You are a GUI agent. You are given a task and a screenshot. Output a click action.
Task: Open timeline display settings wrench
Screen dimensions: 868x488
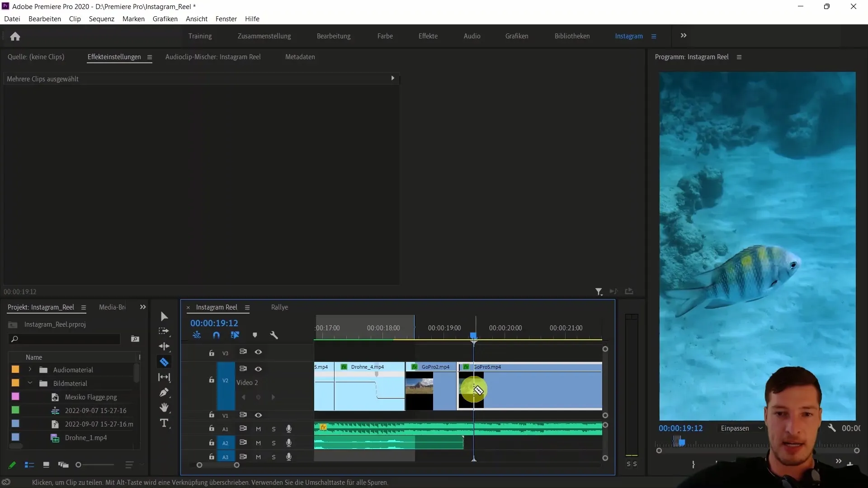pyautogui.click(x=274, y=335)
